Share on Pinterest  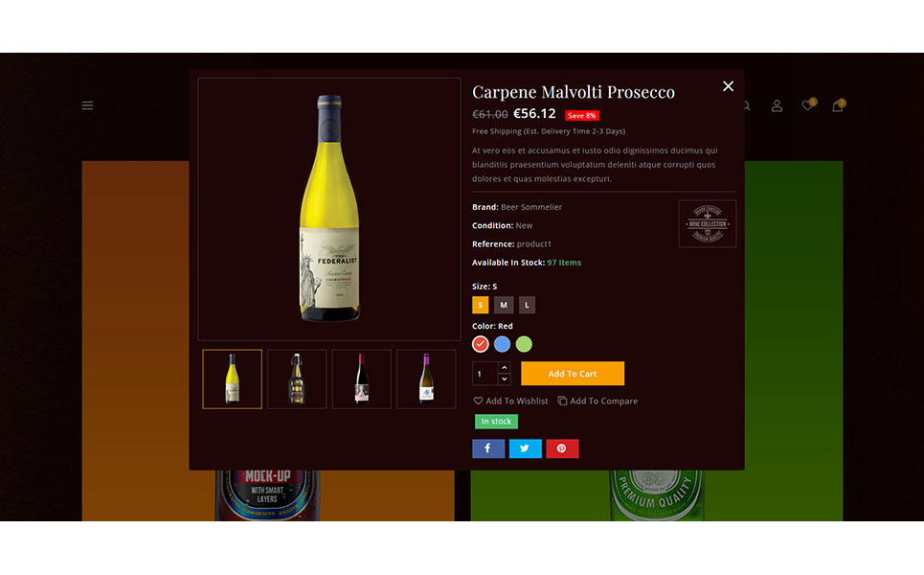tap(562, 448)
